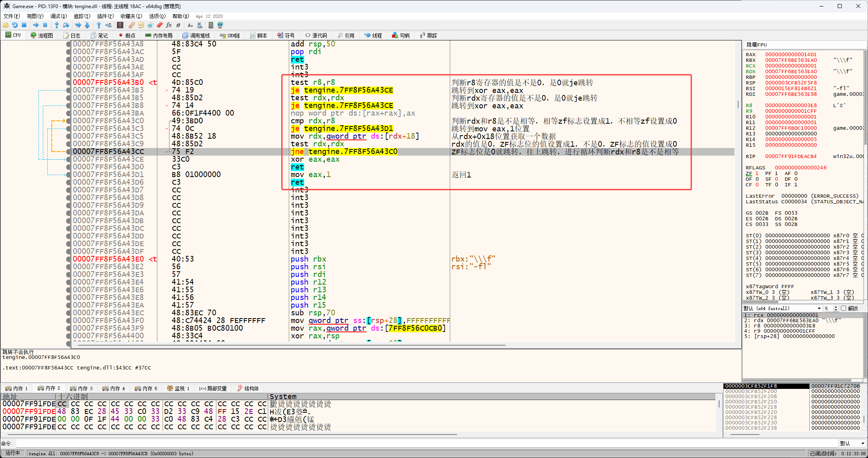The width and height of the screenshot is (868, 458).
Task: Increase the argument count spinner arrow
Action: click(x=836, y=307)
